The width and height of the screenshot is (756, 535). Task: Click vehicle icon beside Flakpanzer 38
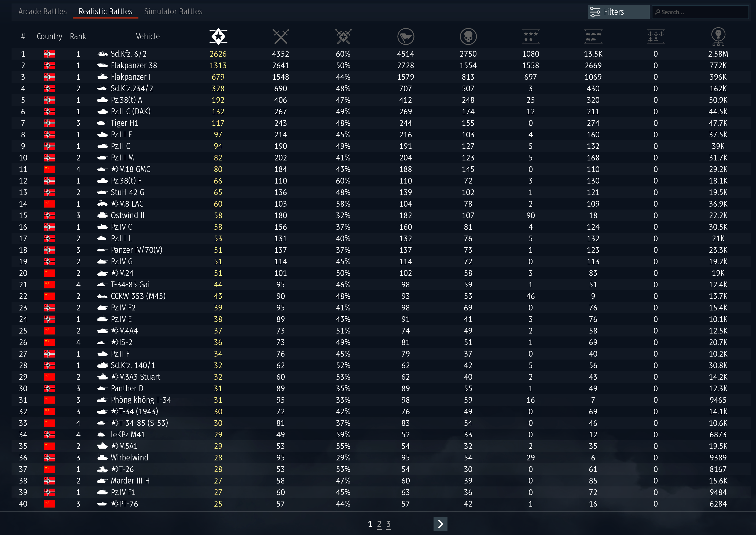pyautogui.click(x=102, y=65)
